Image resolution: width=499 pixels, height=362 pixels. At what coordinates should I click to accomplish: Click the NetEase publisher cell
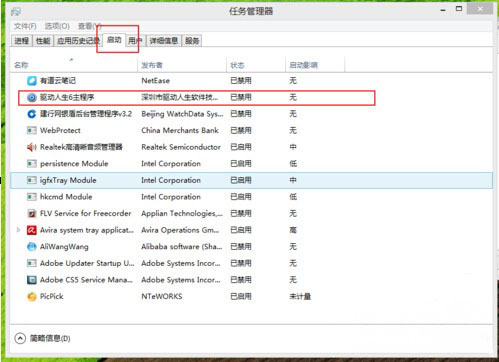point(155,81)
